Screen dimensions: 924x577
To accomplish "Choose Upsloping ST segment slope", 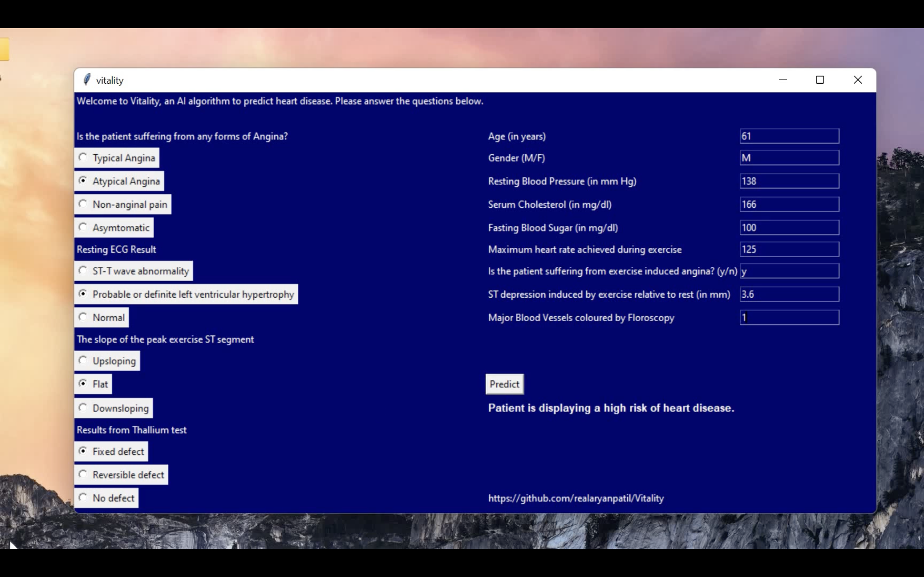I will 83,360.
